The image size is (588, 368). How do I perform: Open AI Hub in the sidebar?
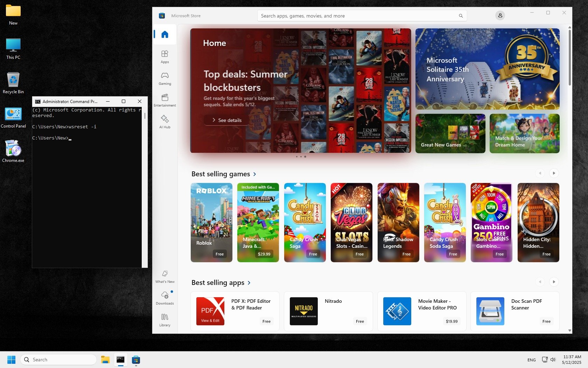tap(164, 122)
